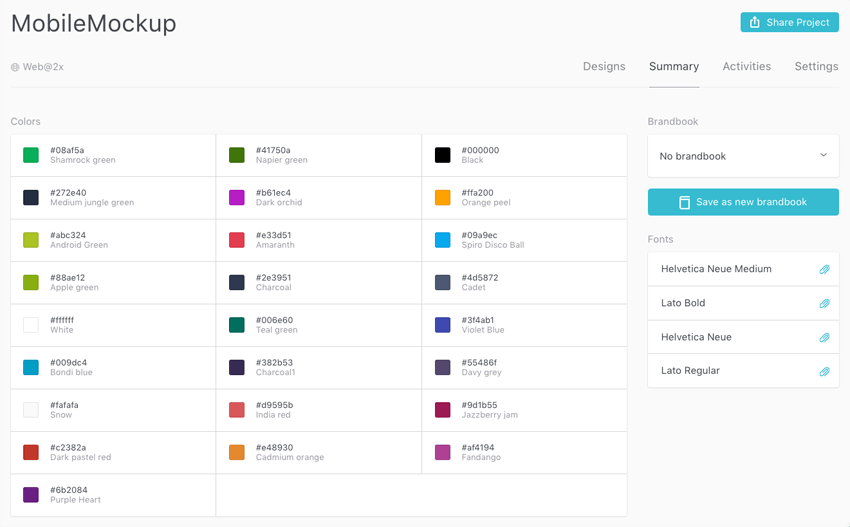Expand the brandbook chevron arrow
This screenshot has height=527, width=850.
point(823,156)
